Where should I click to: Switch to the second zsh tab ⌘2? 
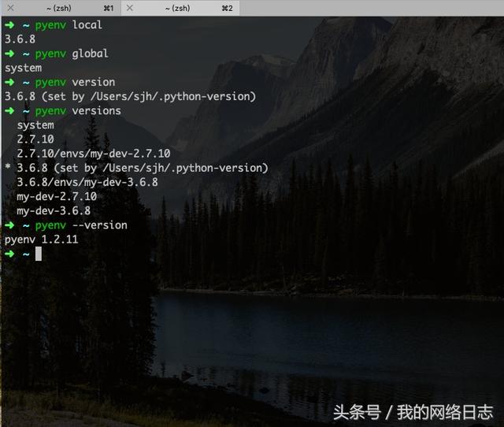click(x=180, y=8)
